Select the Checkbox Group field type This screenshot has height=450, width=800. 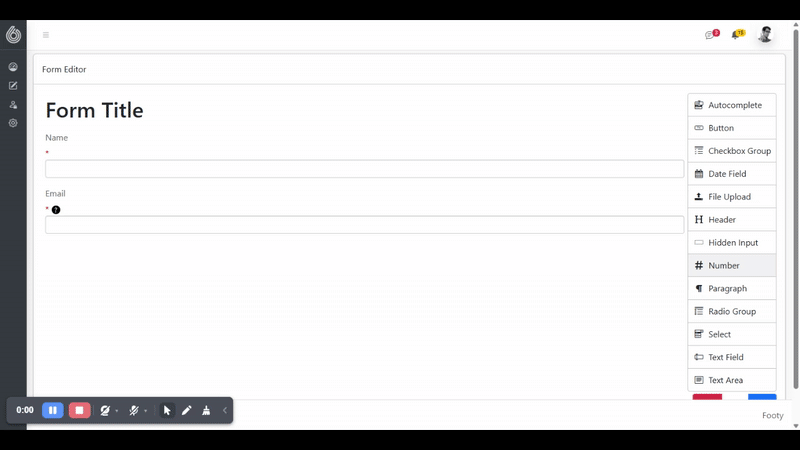[732, 151]
